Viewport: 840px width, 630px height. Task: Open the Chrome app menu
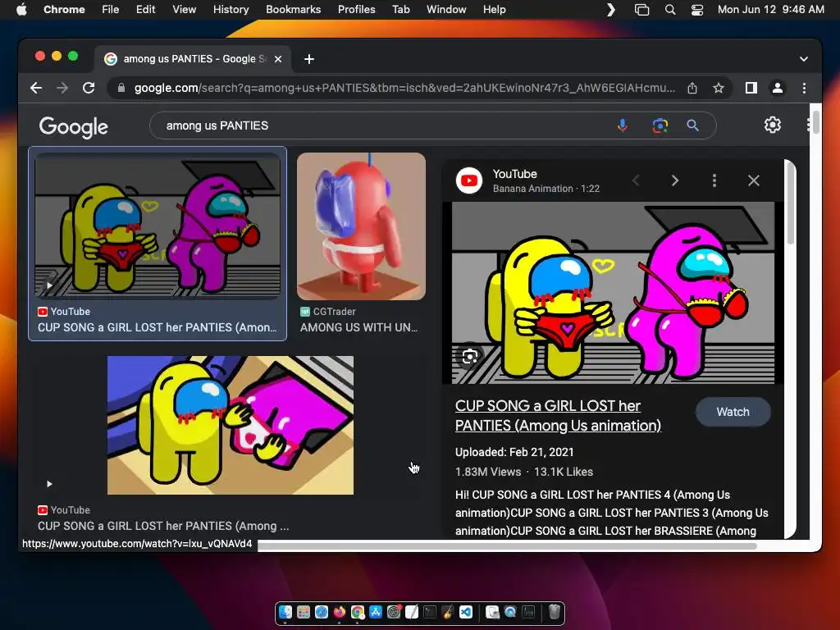64,9
